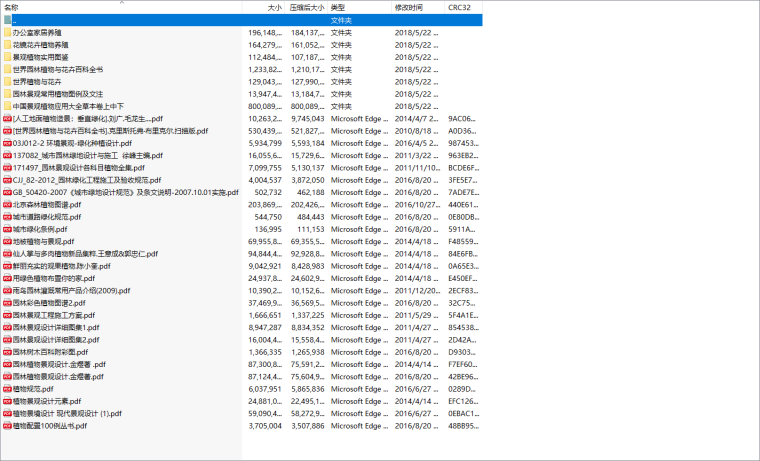Click the PDF icon of 城市绿化条例.pdf
Image resolution: width=760 pixels, height=461 pixels.
coord(7,229)
